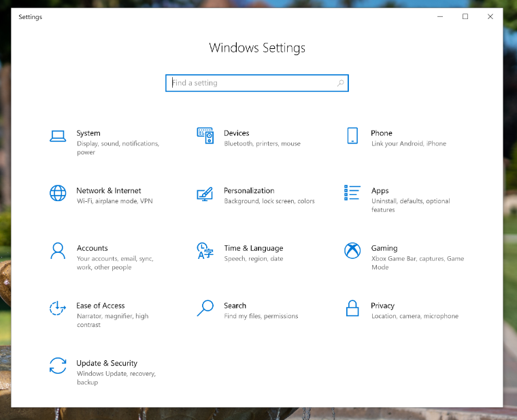The height and width of the screenshot is (420, 517).
Task: Open the Gaming heading
Action: [x=384, y=248]
